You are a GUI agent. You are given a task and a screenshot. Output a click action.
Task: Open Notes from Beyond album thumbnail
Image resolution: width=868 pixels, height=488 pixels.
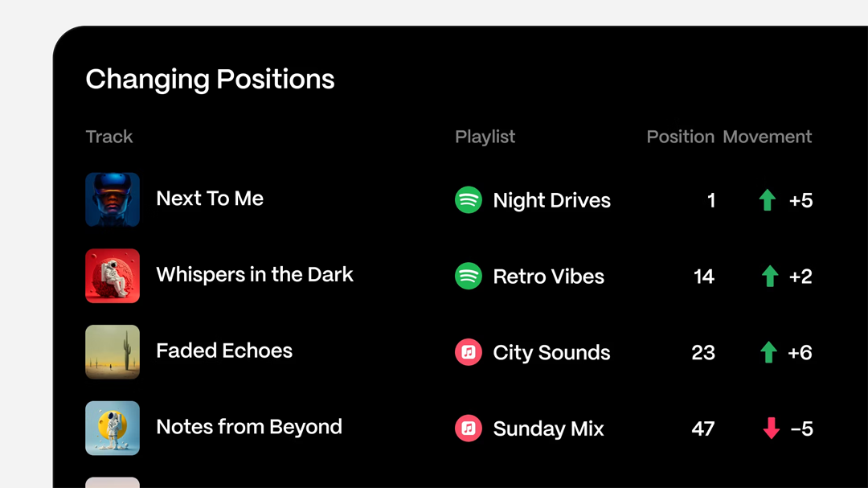(113, 428)
